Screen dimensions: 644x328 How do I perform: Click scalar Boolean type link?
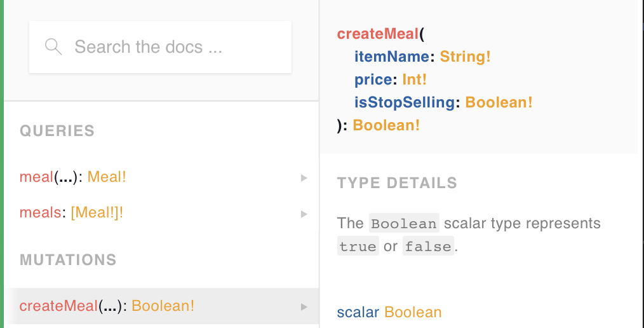coord(412,312)
